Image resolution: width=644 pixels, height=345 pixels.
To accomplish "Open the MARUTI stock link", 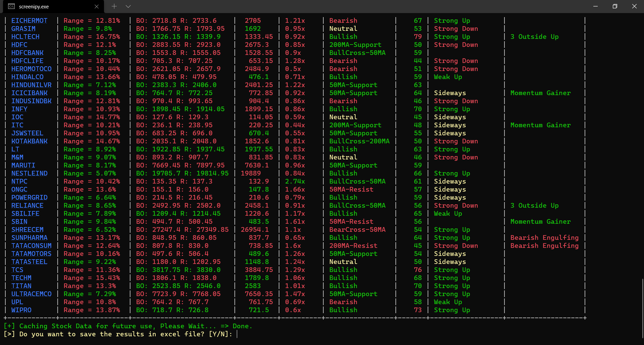I will click(23, 165).
